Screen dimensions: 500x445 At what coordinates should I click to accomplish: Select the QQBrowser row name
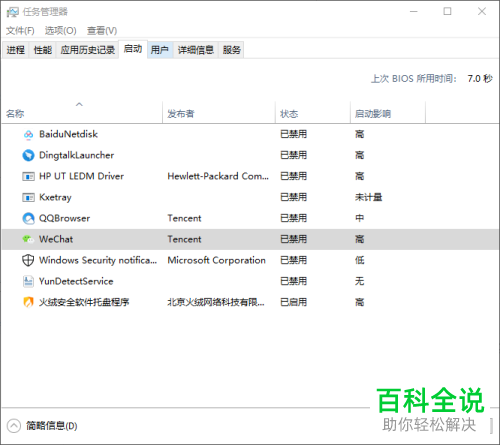64,218
